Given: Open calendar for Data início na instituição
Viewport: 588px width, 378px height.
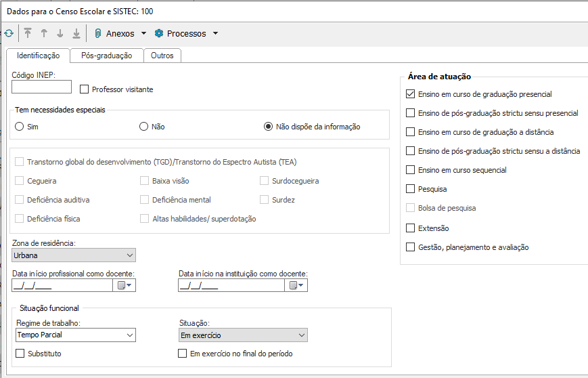Looking at the screenshot, I should [x=297, y=285].
